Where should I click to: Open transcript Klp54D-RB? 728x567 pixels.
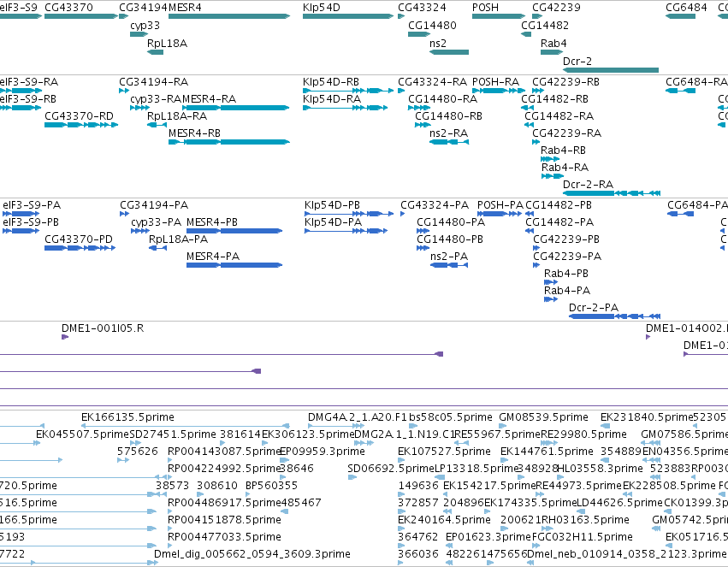pos(348,91)
